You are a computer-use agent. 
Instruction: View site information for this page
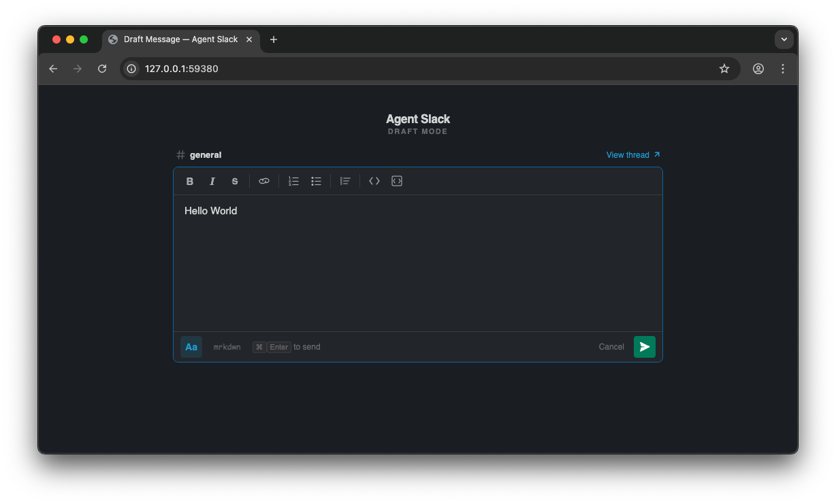131,69
